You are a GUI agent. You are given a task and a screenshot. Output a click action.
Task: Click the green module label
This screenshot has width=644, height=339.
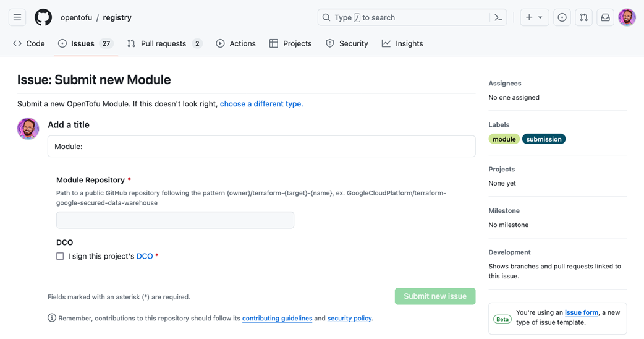pyautogui.click(x=504, y=139)
